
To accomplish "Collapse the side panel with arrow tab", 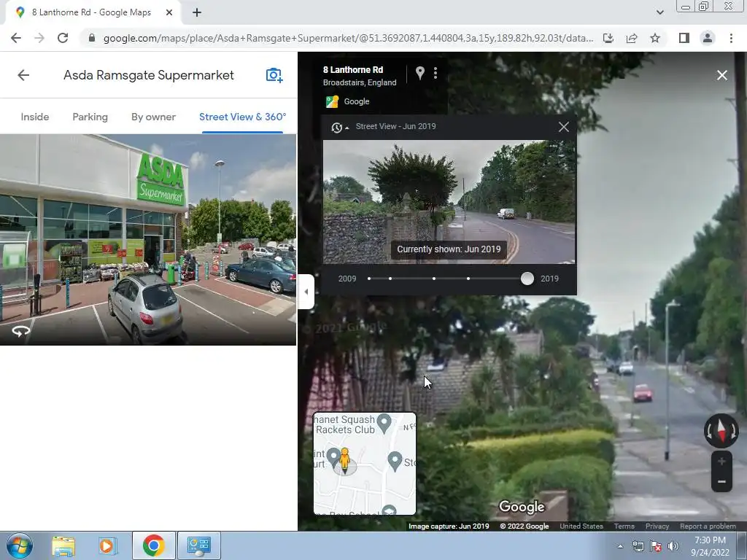I will pyautogui.click(x=306, y=292).
